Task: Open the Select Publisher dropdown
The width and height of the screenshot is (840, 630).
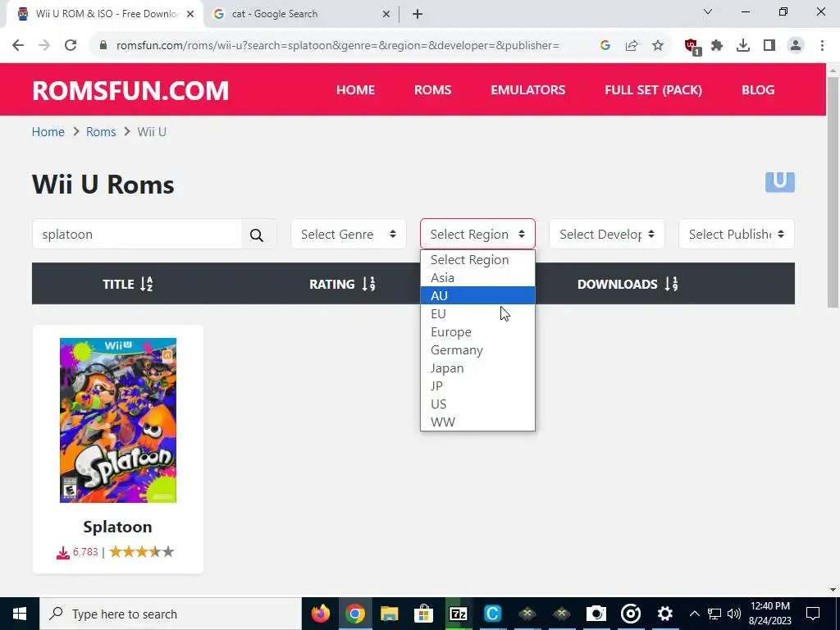Action: point(737,234)
